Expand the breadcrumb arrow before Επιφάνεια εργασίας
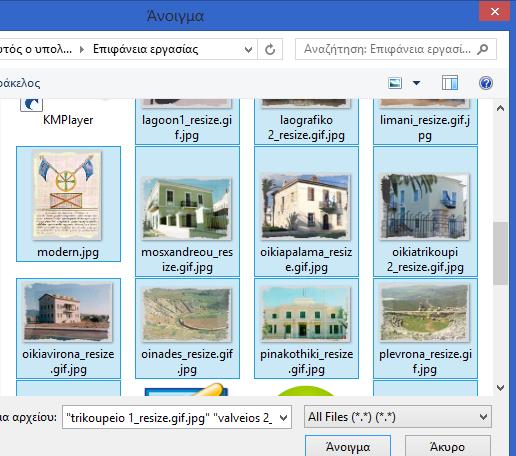Viewport: 516px width, 456px height. [x=82, y=49]
